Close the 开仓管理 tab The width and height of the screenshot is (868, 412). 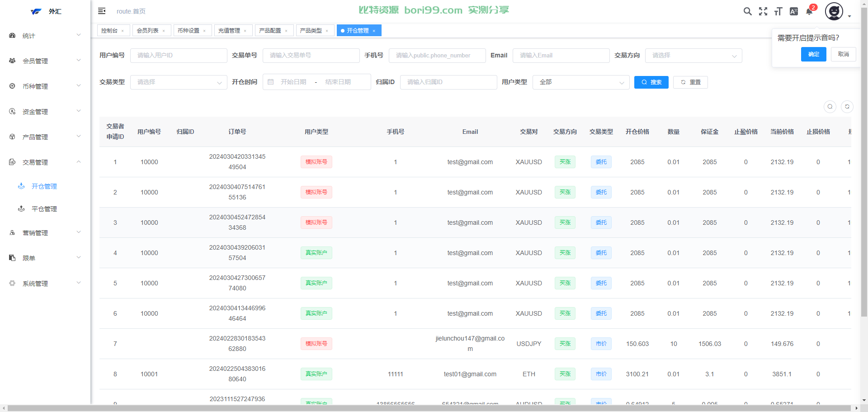[374, 31]
